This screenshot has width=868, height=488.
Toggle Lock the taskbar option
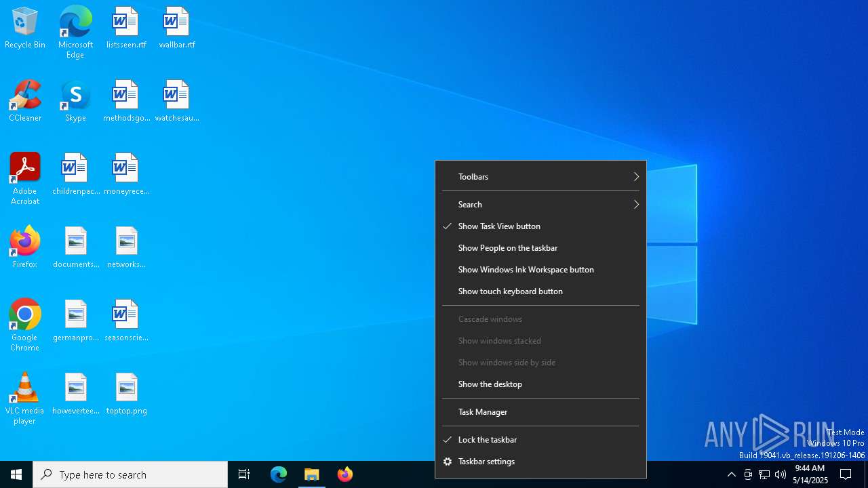pyautogui.click(x=540, y=440)
